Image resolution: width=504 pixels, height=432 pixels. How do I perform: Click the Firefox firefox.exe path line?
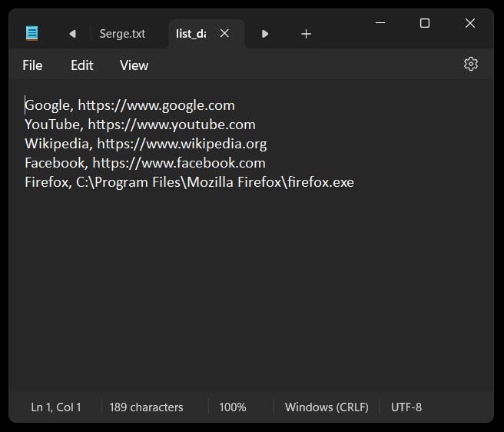189,182
